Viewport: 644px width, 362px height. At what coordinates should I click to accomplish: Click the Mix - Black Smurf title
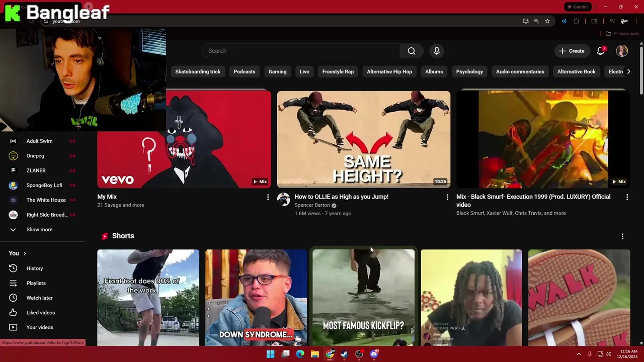pyautogui.click(x=533, y=201)
